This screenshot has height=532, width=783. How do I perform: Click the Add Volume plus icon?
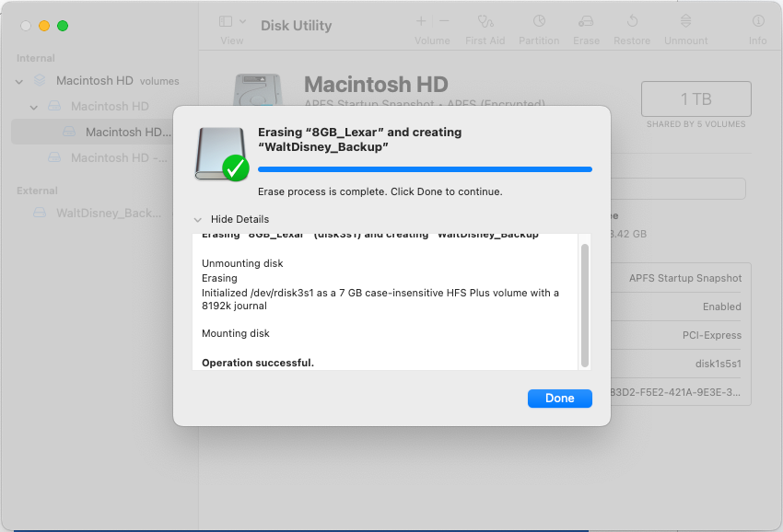click(421, 21)
